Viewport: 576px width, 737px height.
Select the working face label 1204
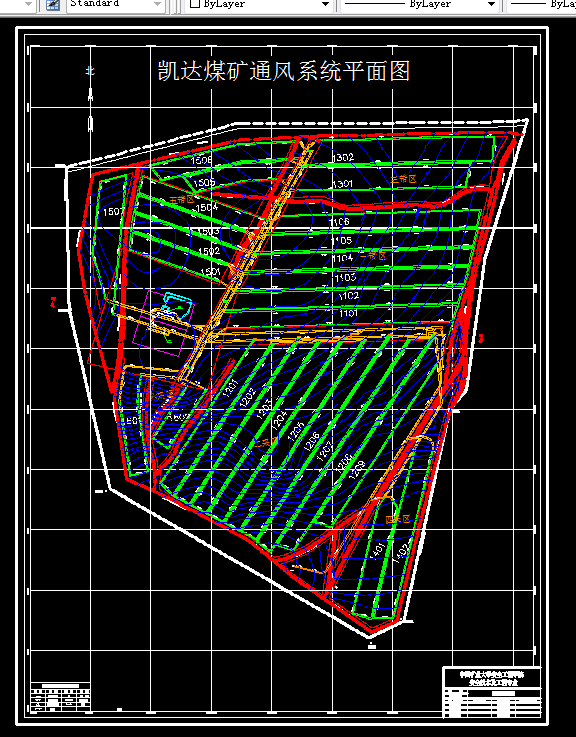[279, 418]
